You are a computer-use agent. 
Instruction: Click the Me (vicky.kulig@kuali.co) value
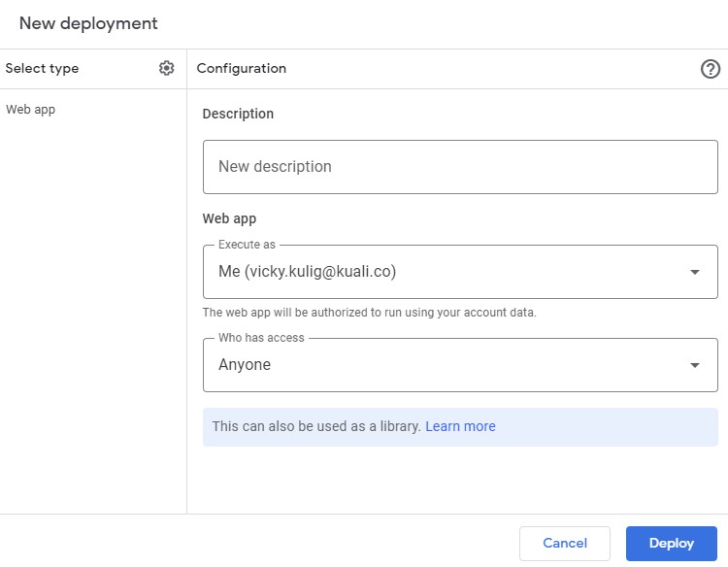pyautogui.click(x=307, y=272)
